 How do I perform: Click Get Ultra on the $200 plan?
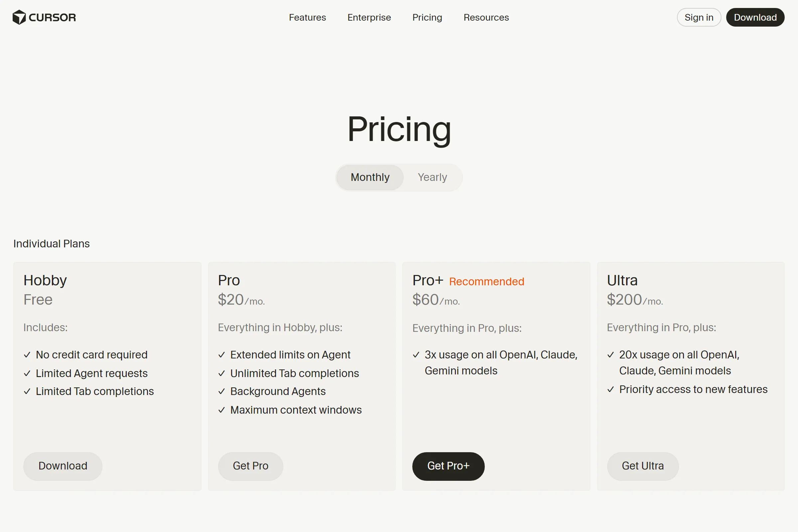[642, 466]
